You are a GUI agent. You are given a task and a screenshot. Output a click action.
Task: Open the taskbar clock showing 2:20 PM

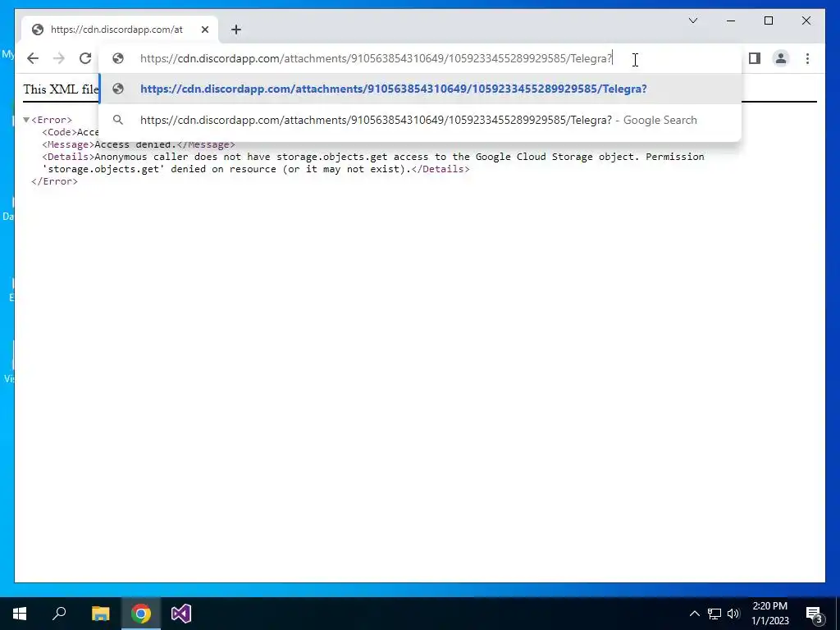coord(770,614)
